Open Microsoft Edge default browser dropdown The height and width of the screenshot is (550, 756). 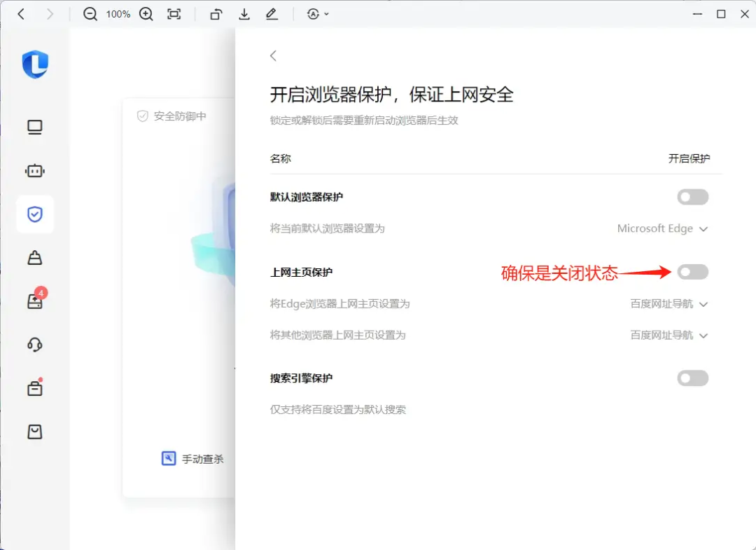click(x=662, y=228)
